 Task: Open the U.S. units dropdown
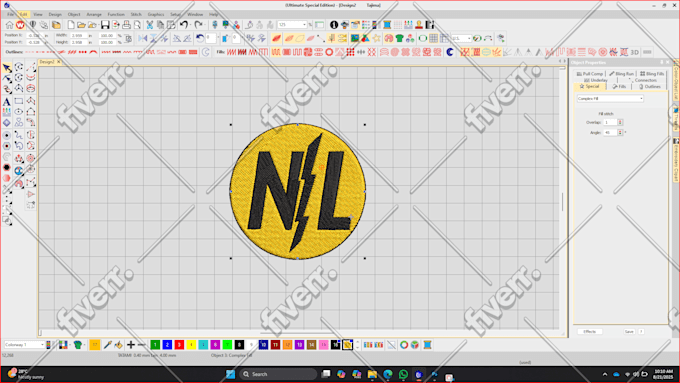click(x=469, y=39)
